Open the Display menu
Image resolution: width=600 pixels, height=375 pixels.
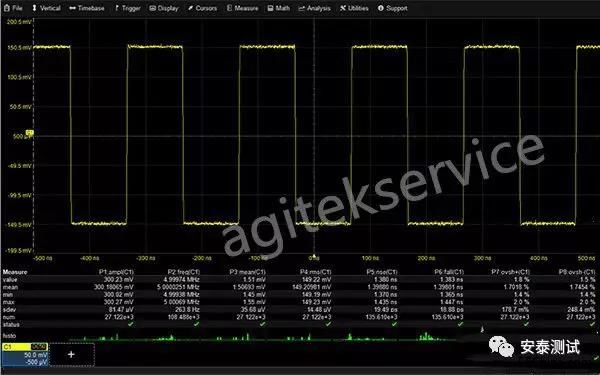click(x=164, y=8)
